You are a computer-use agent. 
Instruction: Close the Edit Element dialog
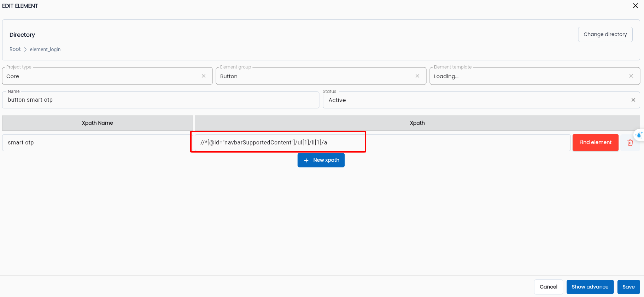coord(635,6)
